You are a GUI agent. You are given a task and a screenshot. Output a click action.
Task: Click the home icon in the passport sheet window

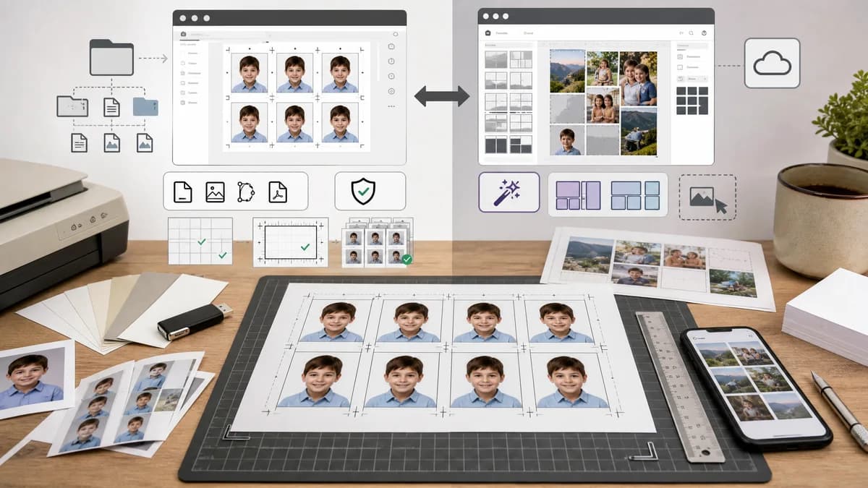click(x=184, y=34)
